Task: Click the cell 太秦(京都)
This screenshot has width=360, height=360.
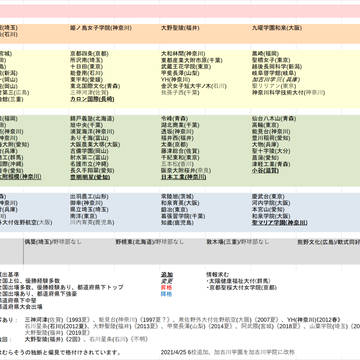Action: click(174, 145)
